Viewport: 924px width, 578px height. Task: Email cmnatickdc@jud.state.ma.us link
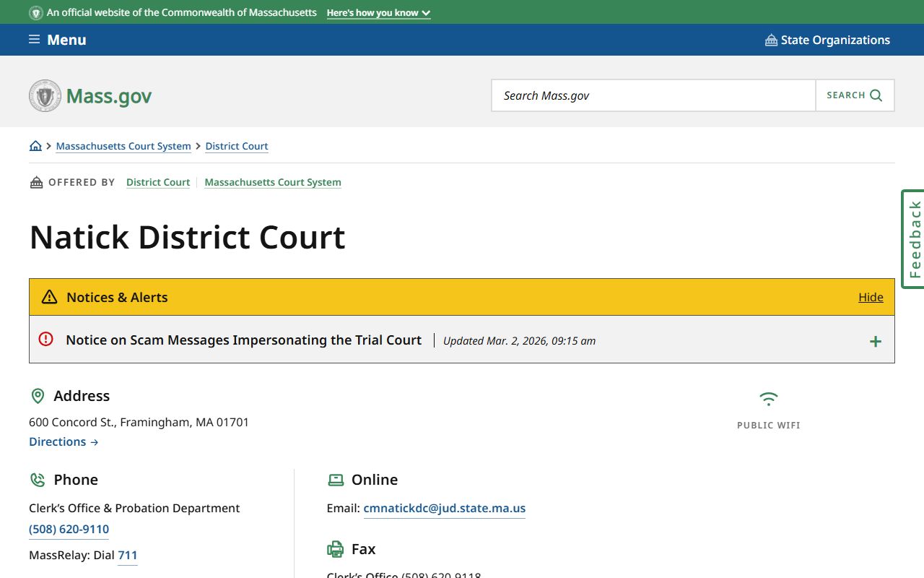tap(445, 508)
